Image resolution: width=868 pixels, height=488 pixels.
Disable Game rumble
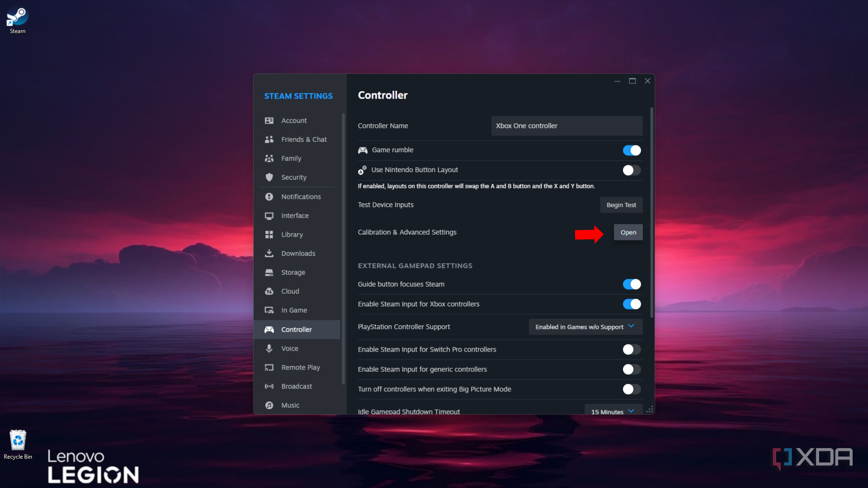pyautogui.click(x=632, y=150)
